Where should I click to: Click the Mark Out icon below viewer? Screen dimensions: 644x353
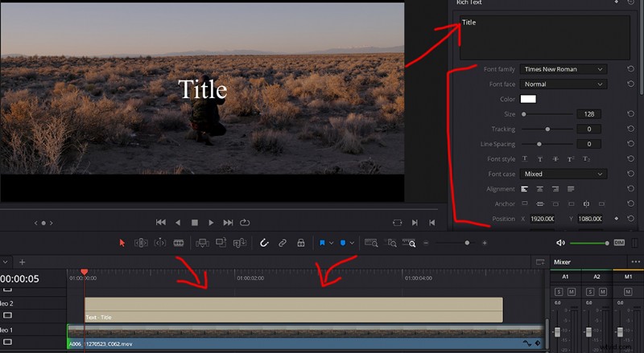click(431, 223)
